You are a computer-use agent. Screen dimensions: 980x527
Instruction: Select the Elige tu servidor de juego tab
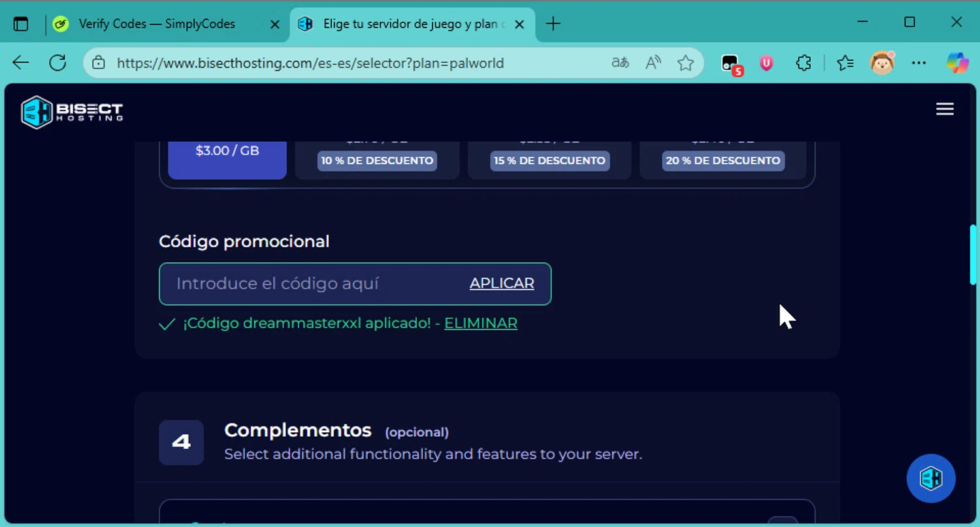pyautogui.click(x=412, y=24)
